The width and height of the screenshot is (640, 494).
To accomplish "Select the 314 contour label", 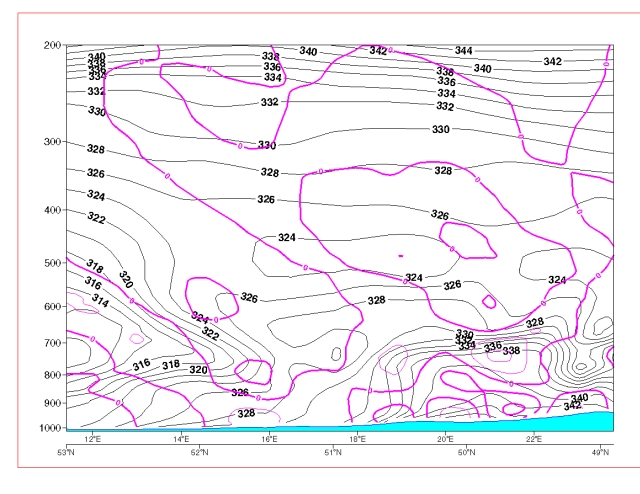I will (x=100, y=300).
